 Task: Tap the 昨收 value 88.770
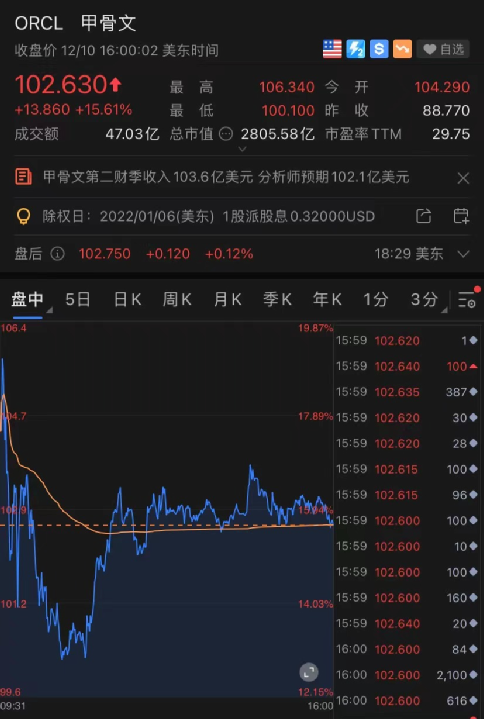pos(446,111)
